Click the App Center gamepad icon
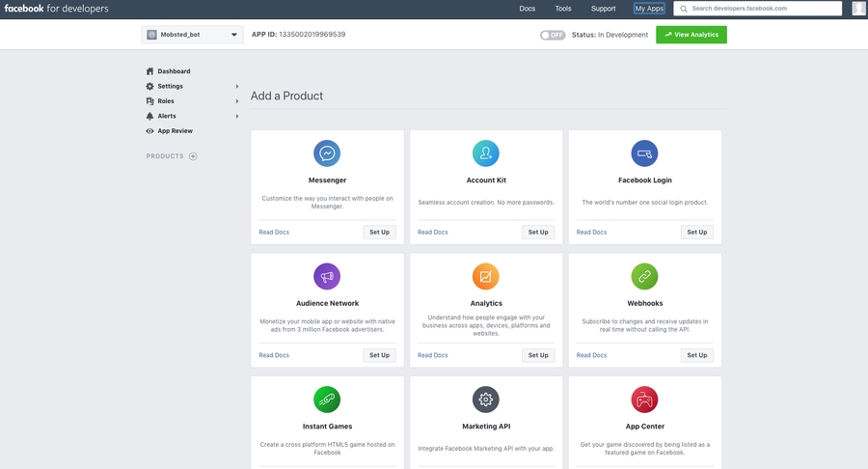 (644, 400)
